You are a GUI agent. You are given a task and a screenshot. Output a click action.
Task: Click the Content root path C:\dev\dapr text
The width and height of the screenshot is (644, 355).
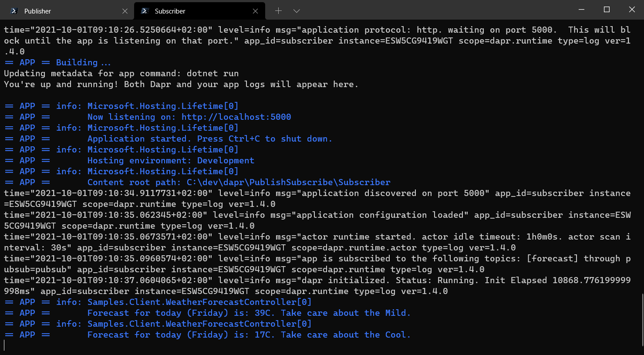click(x=239, y=182)
